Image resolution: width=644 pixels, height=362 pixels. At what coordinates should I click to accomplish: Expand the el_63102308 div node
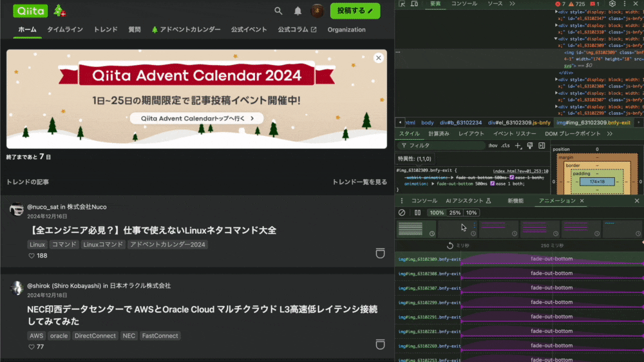tap(556, 79)
